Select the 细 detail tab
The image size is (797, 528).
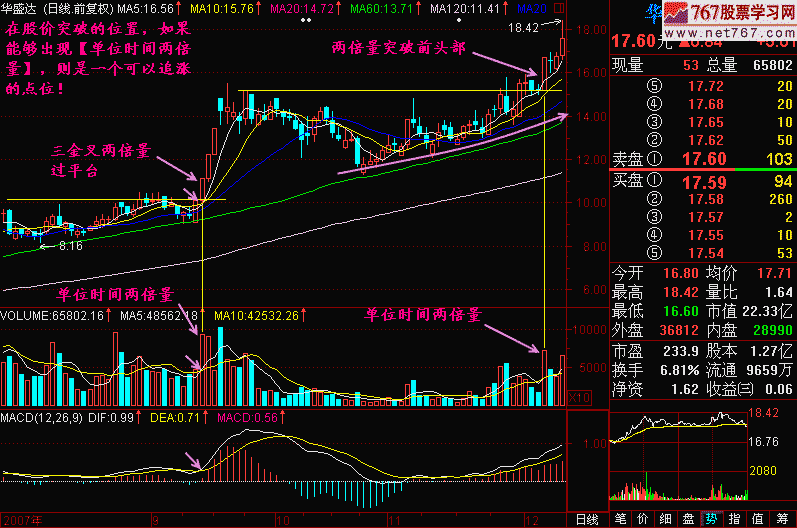(x=665, y=519)
